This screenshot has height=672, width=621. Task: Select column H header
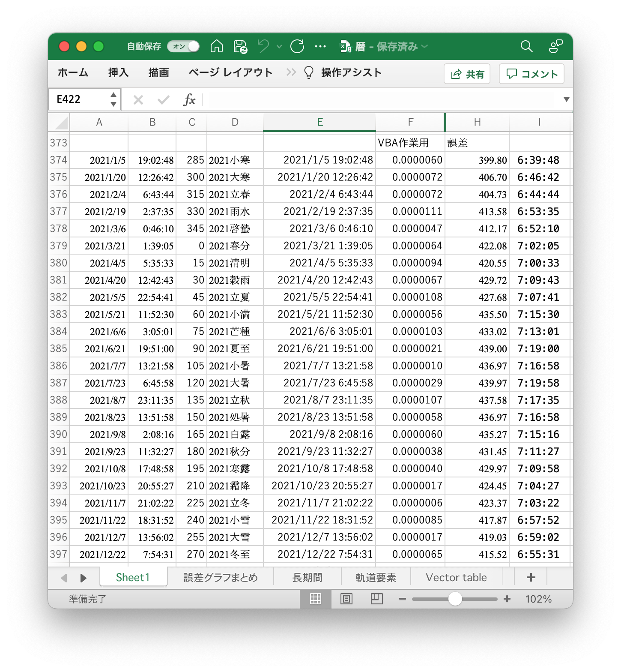(x=477, y=122)
